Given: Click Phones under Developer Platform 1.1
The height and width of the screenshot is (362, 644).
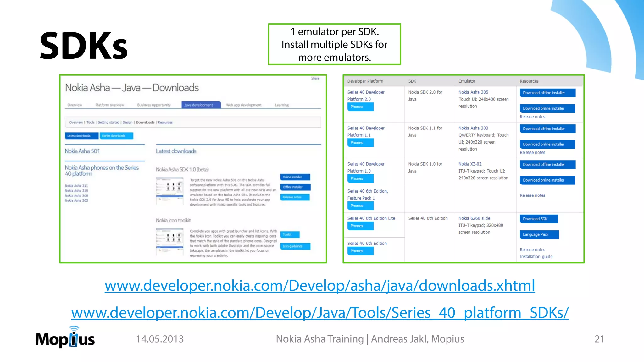Looking at the screenshot, I should point(360,143).
